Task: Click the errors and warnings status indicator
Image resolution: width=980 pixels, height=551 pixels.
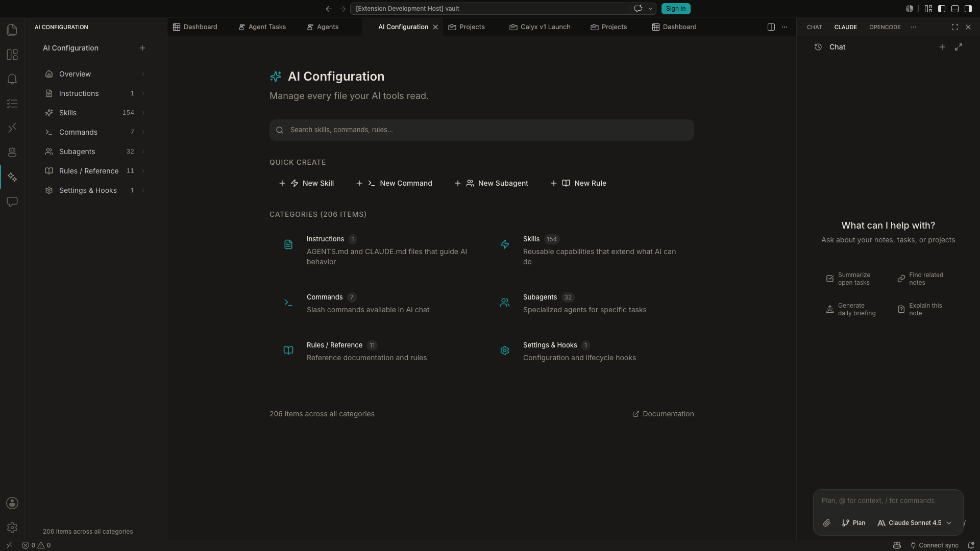Action: tap(36, 545)
